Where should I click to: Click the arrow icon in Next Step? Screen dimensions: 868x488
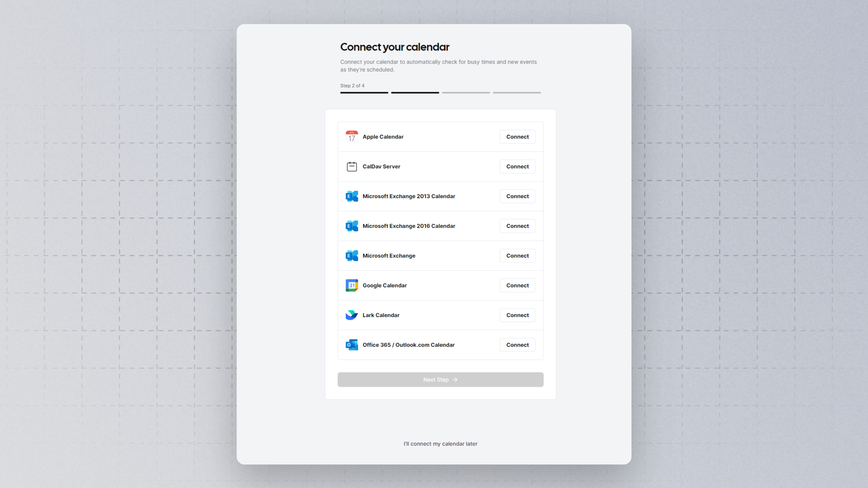(x=455, y=380)
